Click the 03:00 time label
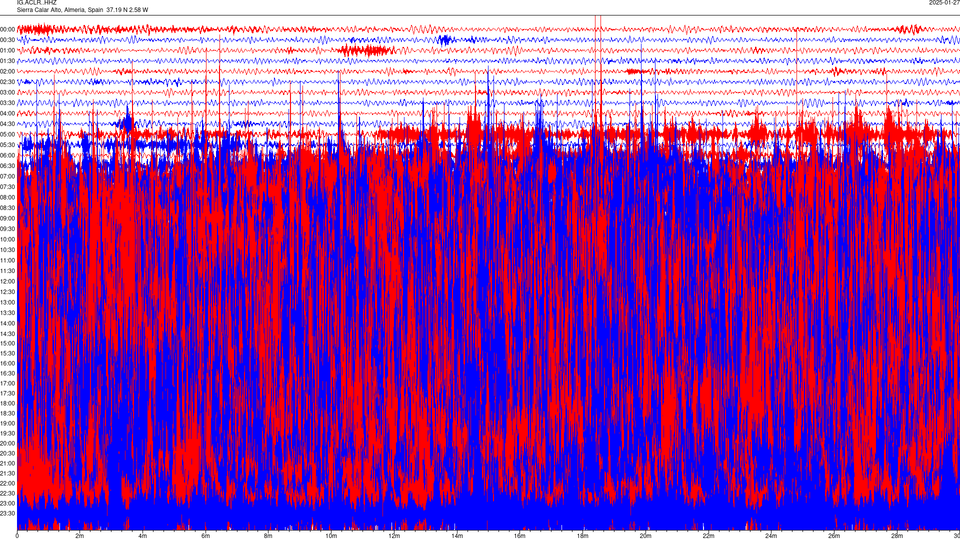 pyautogui.click(x=8, y=92)
